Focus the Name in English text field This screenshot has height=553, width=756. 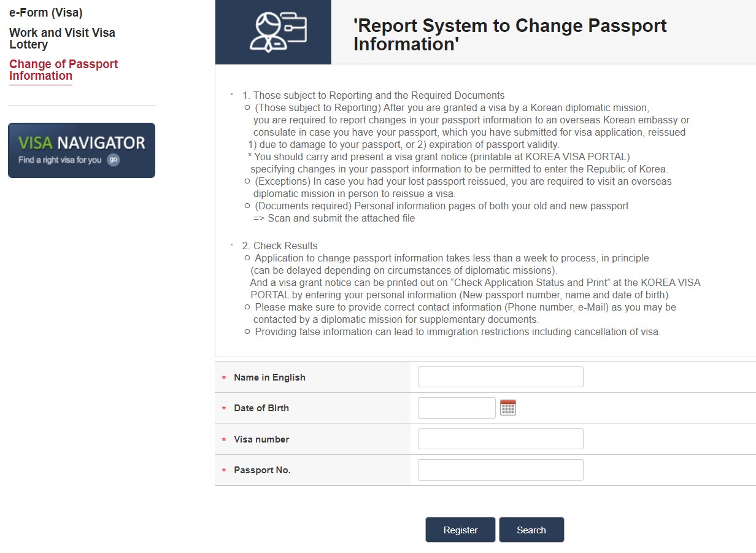pos(500,377)
